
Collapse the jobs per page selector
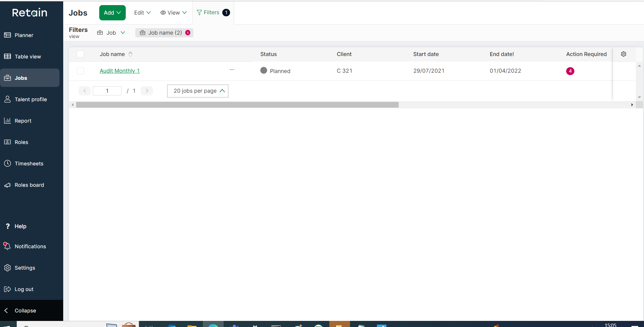[x=222, y=91]
